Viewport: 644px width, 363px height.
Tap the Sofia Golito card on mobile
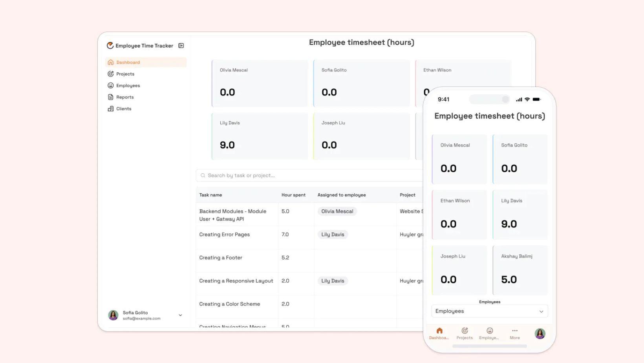click(520, 159)
